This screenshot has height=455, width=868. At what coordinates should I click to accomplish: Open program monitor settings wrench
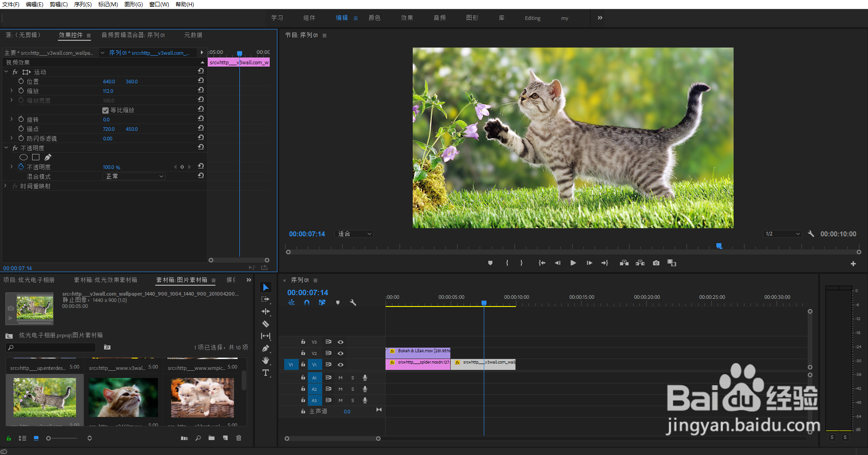811,234
